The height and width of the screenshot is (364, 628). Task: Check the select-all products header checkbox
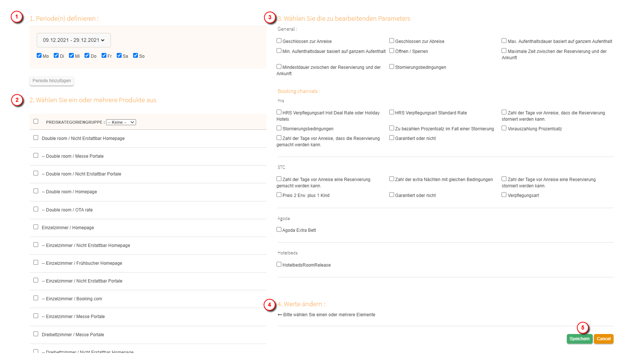pyautogui.click(x=36, y=121)
